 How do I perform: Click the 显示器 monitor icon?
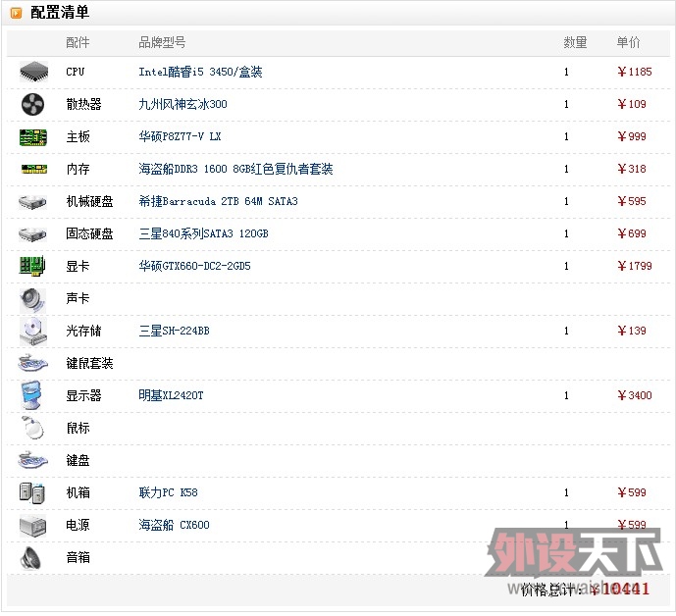pyautogui.click(x=31, y=395)
